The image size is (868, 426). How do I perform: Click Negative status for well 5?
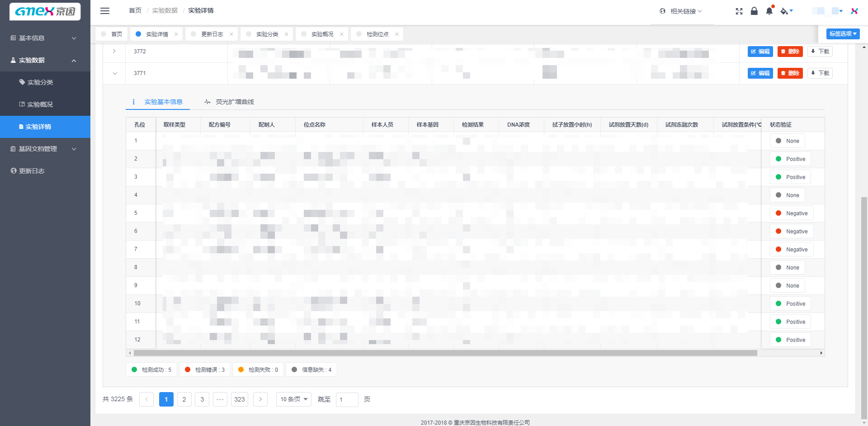[x=792, y=213]
